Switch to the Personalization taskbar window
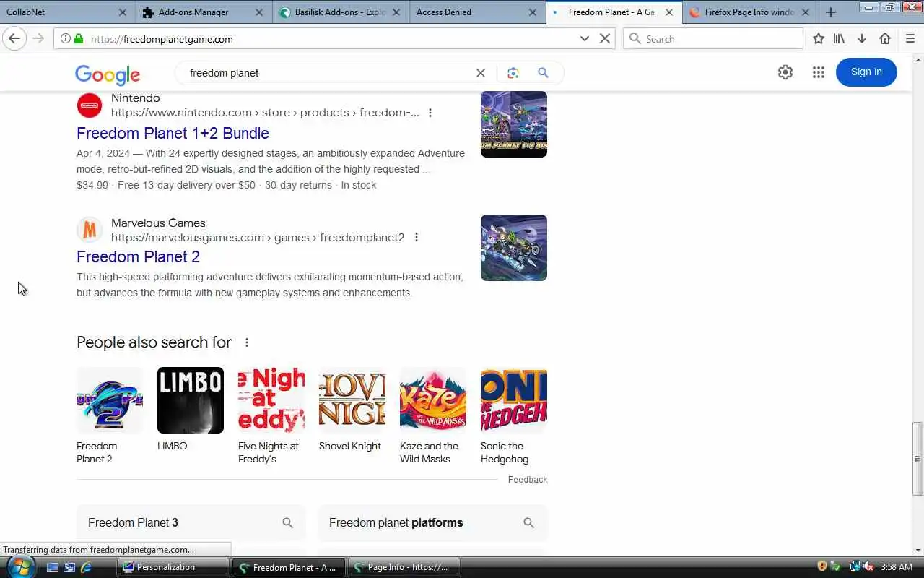 pos(173,567)
